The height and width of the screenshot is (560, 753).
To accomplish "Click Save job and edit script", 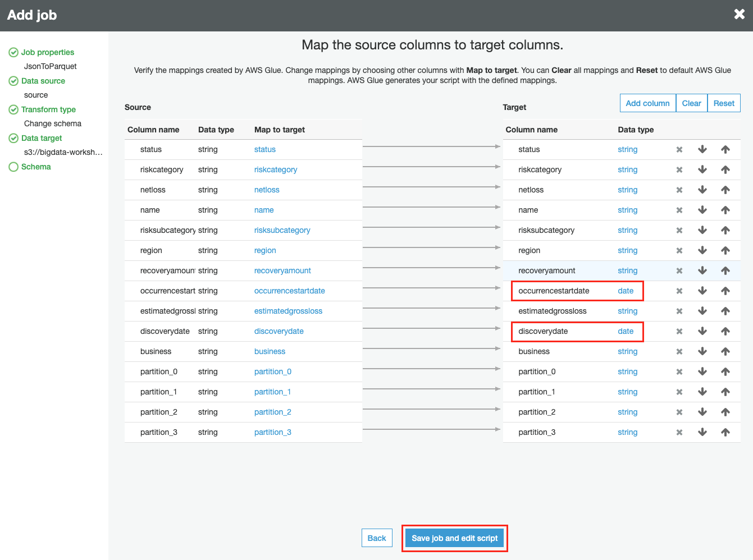I will click(454, 538).
